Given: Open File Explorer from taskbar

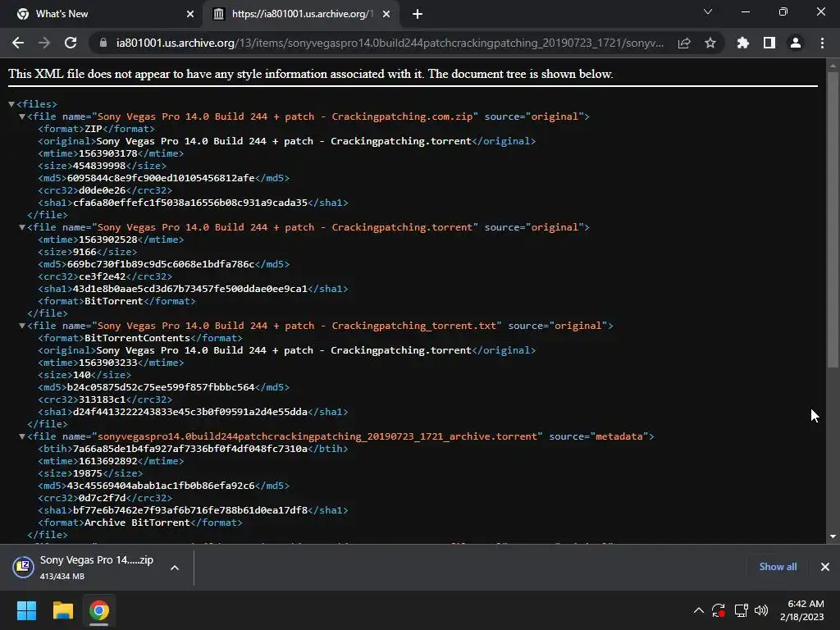Looking at the screenshot, I should (x=62, y=610).
